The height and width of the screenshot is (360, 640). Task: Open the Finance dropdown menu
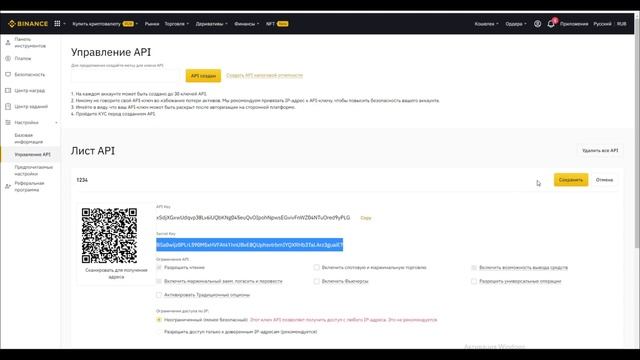tap(247, 24)
